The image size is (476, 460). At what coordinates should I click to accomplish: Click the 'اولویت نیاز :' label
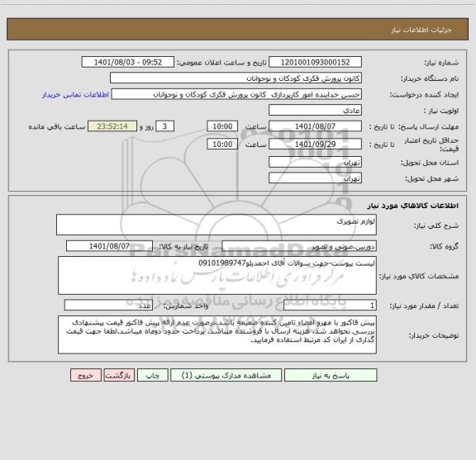tap(440, 111)
